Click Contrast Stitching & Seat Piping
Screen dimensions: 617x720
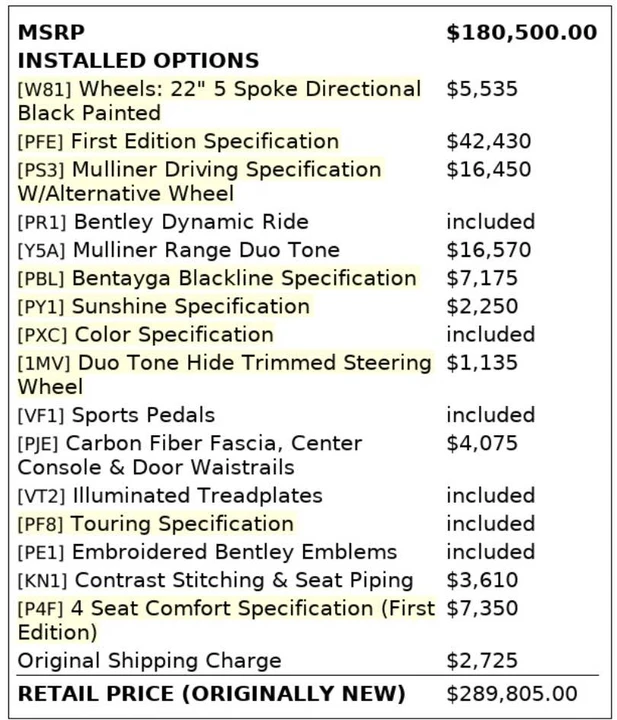[215, 580]
